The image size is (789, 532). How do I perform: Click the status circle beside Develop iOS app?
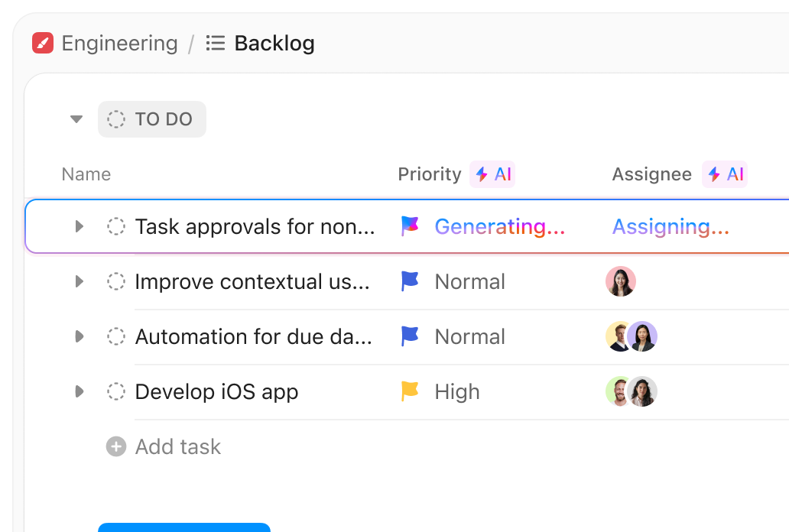click(x=115, y=391)
